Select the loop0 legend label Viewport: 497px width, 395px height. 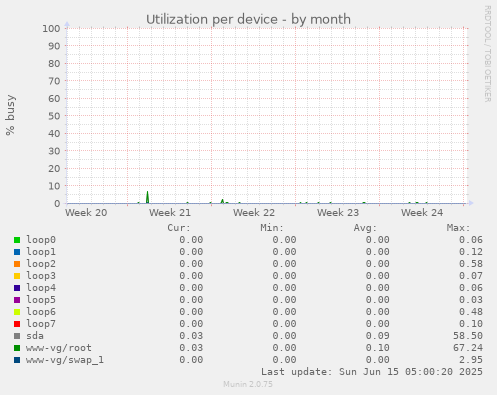(x=41, y=240)
